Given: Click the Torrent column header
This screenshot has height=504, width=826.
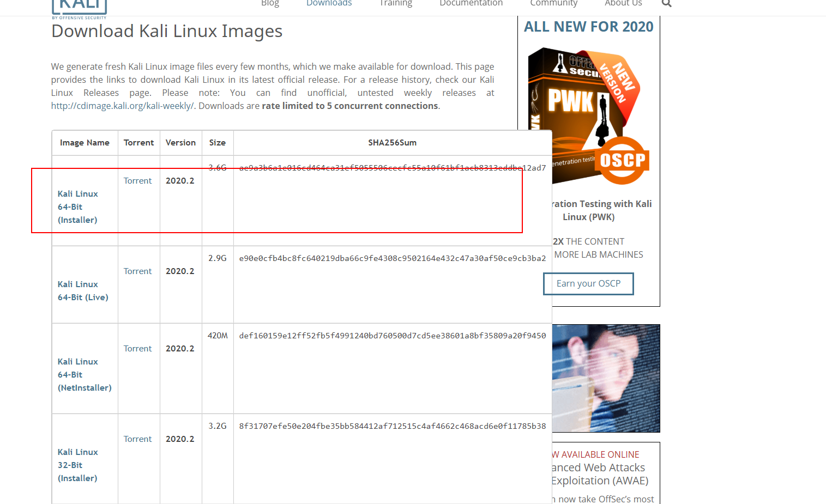Looking at the screenshot, I should pyautogui.click(x=138, y=143).
